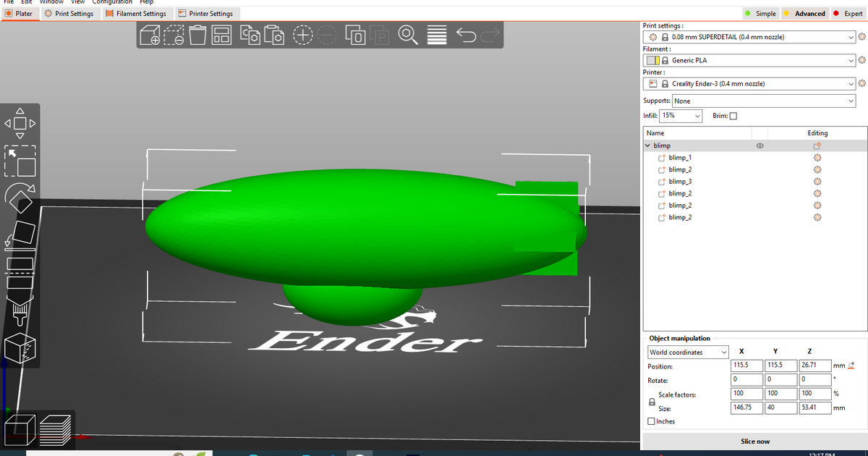Copy the selected object
The image size is (868, 456).
[x=250, y=34]
